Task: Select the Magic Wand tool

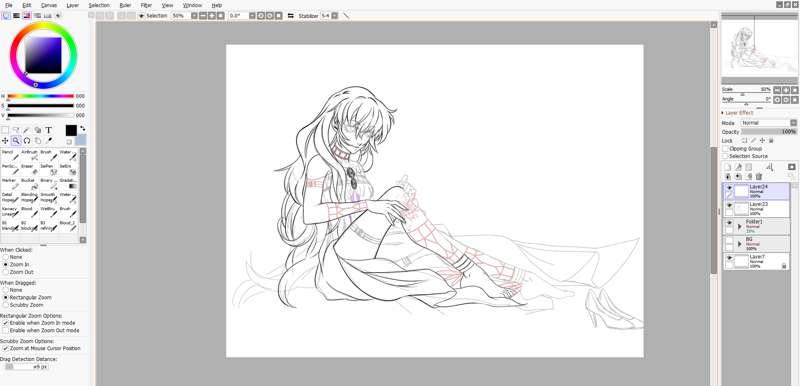Action: [x=27, y=131]
